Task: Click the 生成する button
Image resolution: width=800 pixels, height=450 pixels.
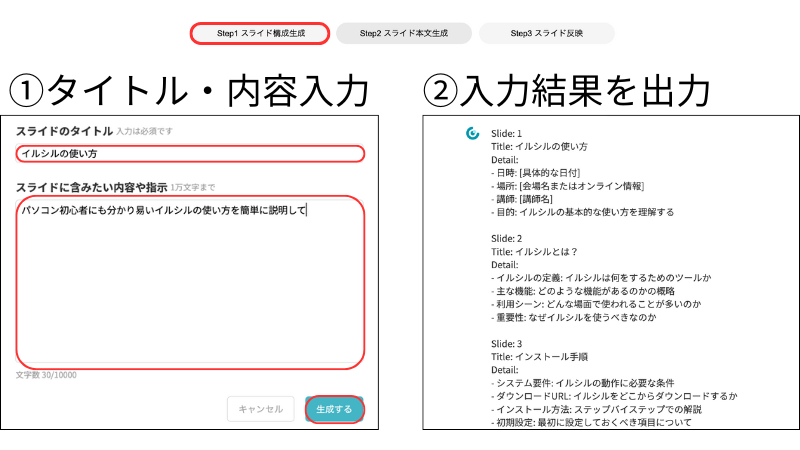Action: coord(334,409)
